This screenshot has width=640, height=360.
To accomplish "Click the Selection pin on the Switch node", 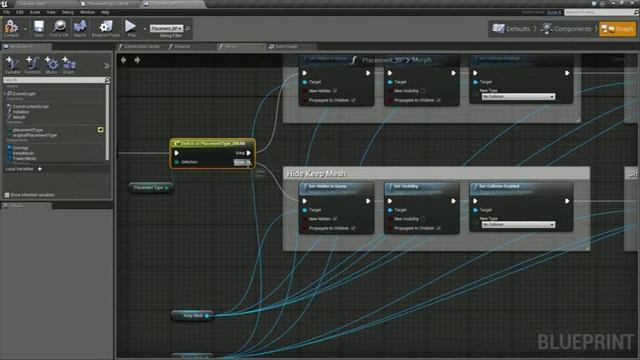I will click(177, 162).
